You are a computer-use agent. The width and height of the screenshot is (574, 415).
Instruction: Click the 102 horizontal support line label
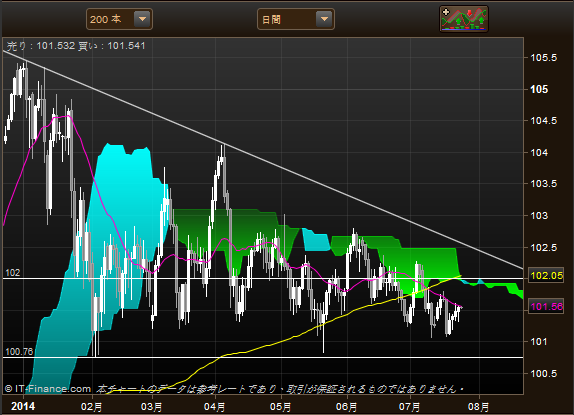pos(13,273)
